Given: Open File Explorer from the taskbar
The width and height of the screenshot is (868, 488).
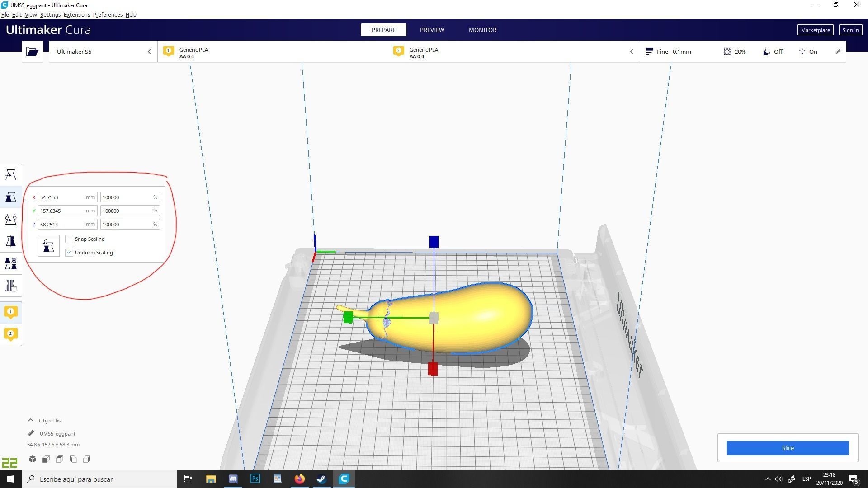Looking at the screenshot, I should (211, 479).
